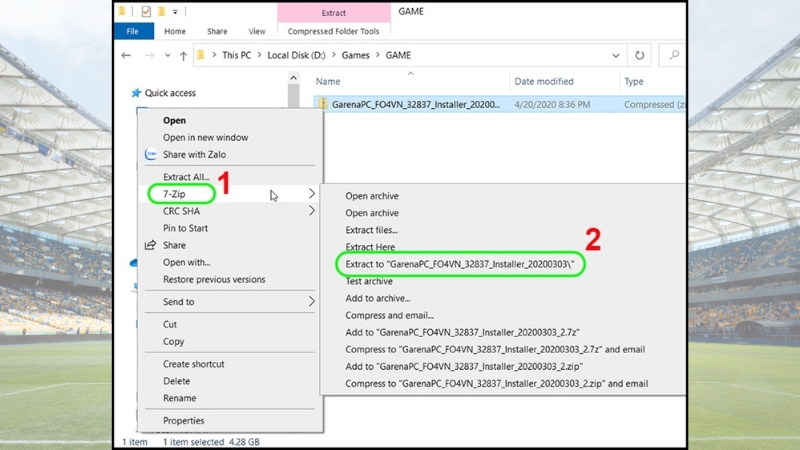The height and width of the screenshot is (450, 800).
Task: Expand the 7-Zip submenu arrow
Action: tap(311, 193)
